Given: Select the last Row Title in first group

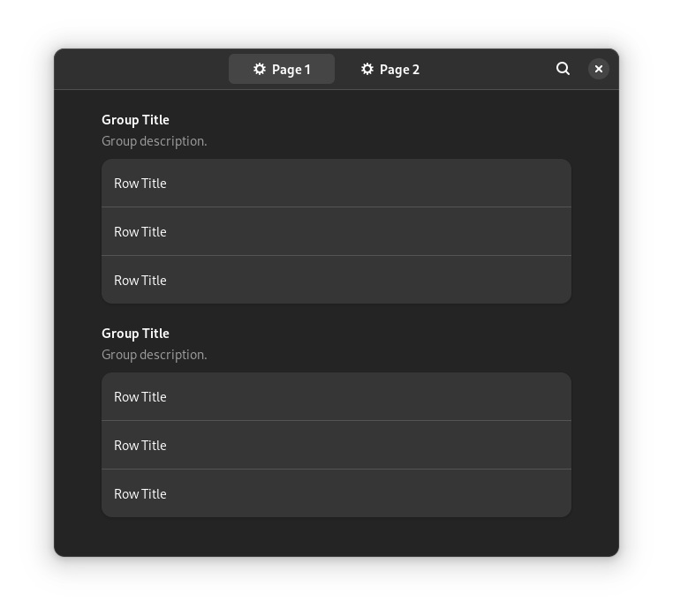Looking at the screenshot, I should (336, 280).
